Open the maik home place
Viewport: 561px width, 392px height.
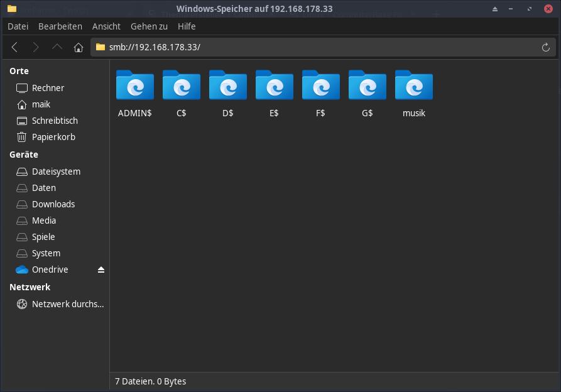(x=57, y=104)
